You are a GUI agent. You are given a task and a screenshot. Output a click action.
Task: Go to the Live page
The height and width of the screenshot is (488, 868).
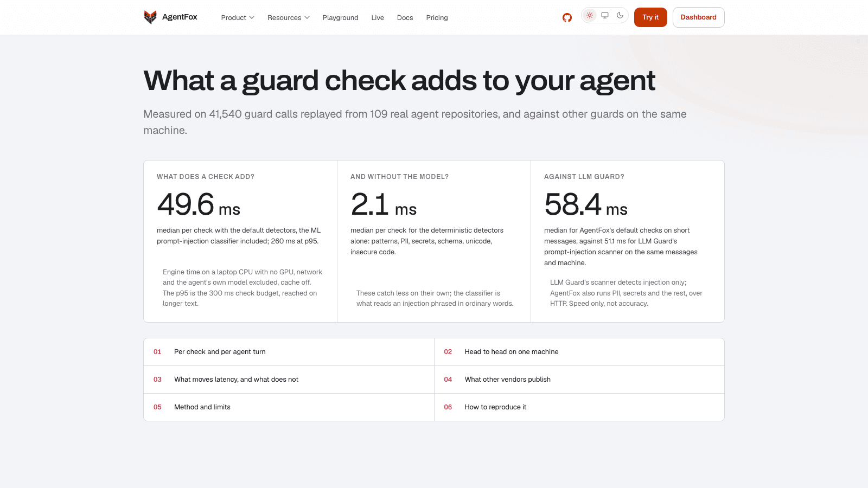click(378, 17)
